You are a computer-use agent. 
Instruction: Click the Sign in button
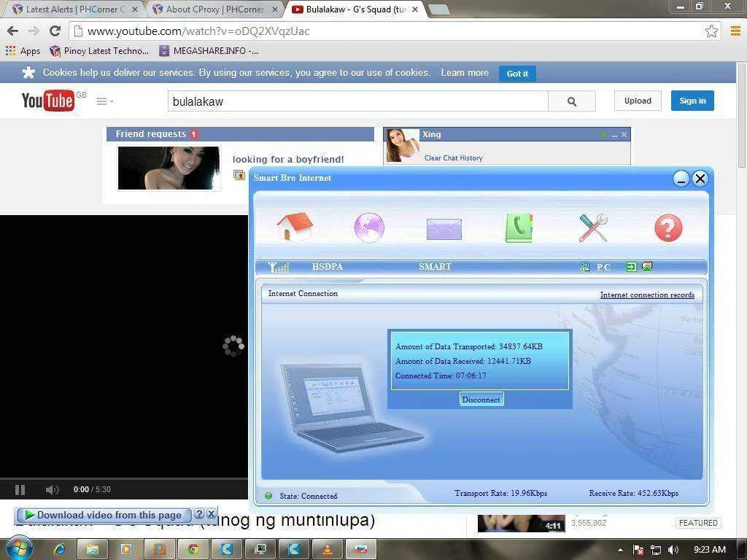(x=692, y=101)
